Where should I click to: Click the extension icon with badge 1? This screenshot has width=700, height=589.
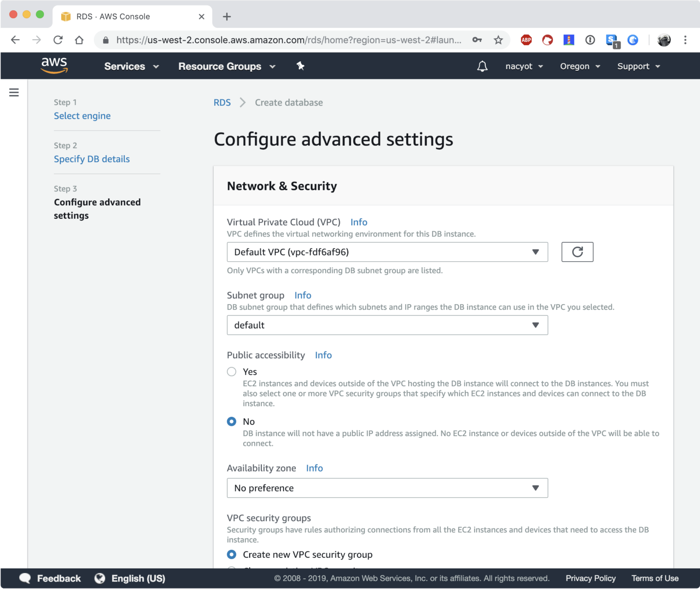(x=612, y=41)
